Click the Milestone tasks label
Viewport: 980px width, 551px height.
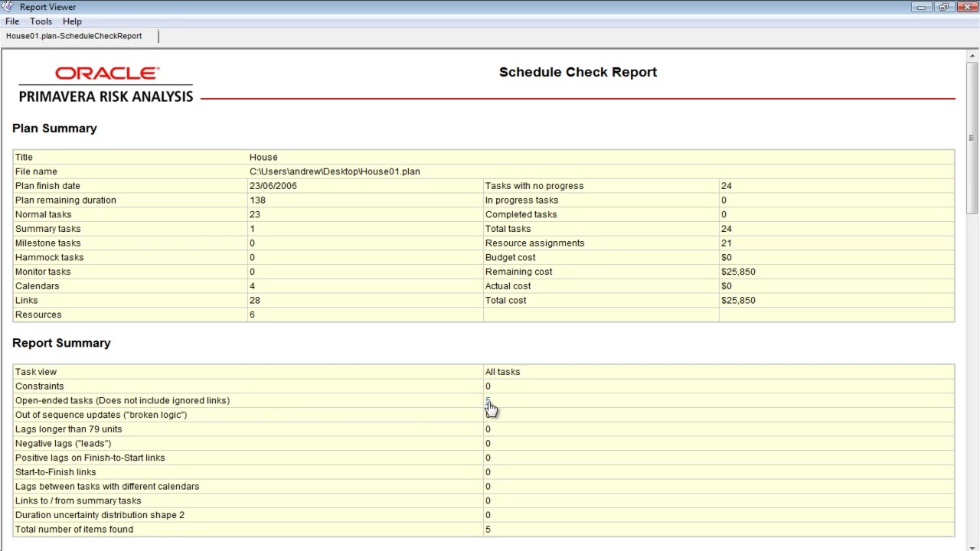click(x=47, y=243)
